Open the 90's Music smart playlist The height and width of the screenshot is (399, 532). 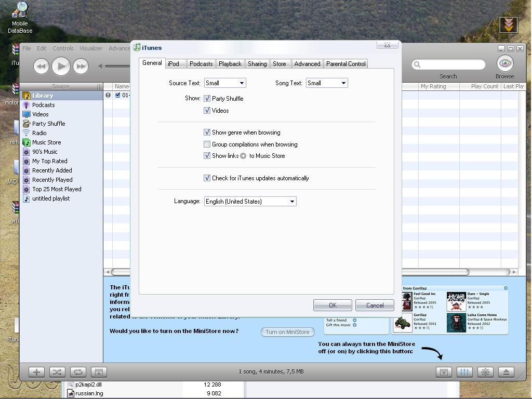[61, 152]
